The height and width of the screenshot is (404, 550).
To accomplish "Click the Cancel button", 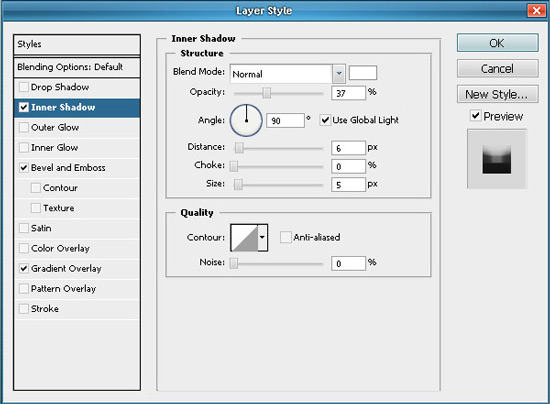I will [497, 68].
